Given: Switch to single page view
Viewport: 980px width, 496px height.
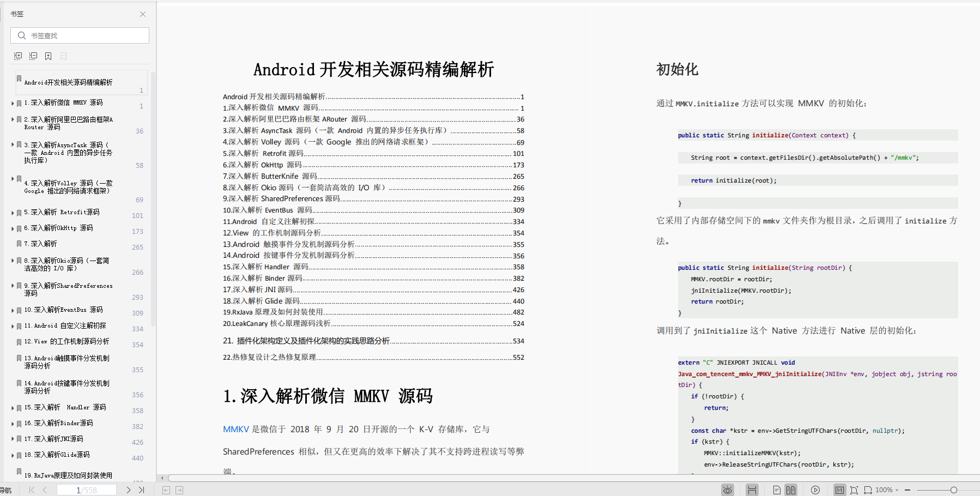Looking at the screenshot, I should 777,489.
